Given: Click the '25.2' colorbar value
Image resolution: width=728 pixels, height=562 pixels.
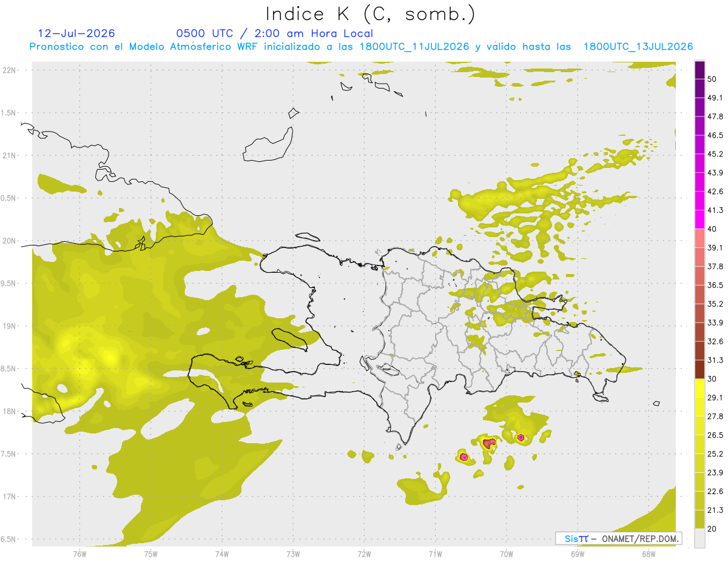Looking at the screenshot, I should click(x=715, y=453).
